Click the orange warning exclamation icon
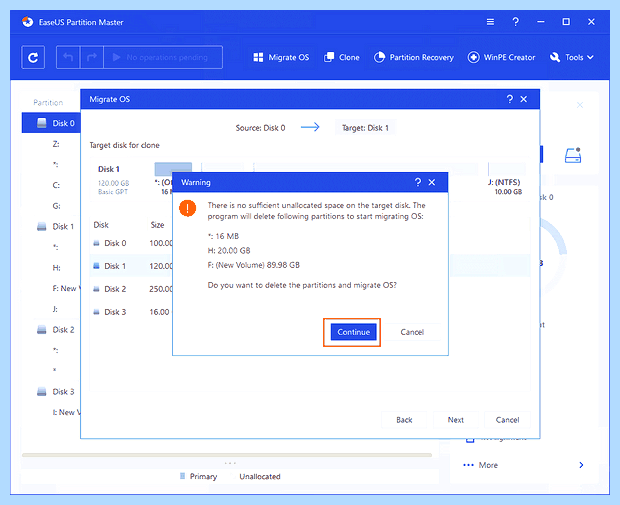The image size is (620, 505). [187, 208]
